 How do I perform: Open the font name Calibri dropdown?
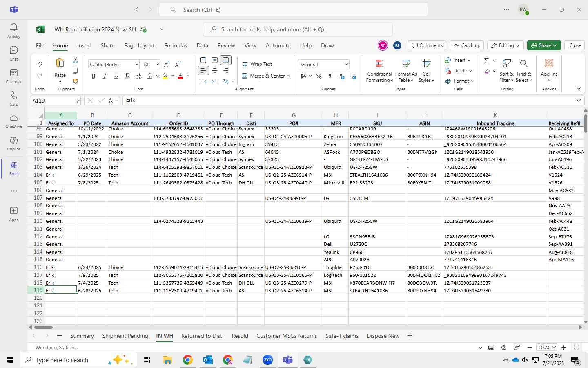point(137,65)
